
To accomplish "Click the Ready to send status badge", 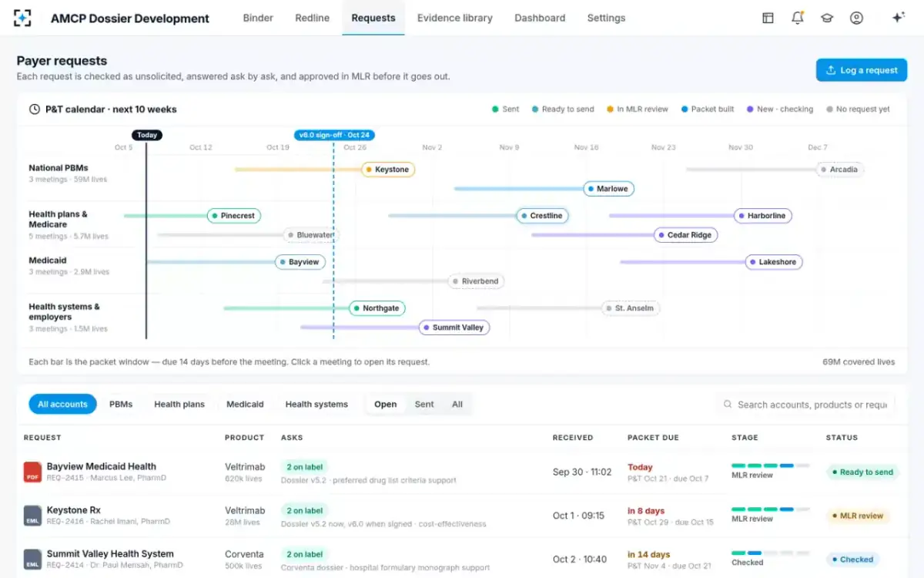I will 862,472.
